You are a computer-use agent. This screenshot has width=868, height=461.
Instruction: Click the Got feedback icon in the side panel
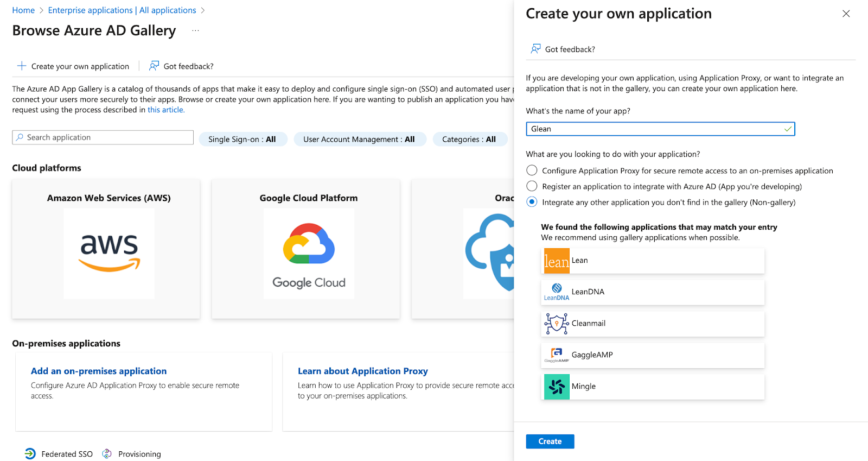tap(535, 49)
